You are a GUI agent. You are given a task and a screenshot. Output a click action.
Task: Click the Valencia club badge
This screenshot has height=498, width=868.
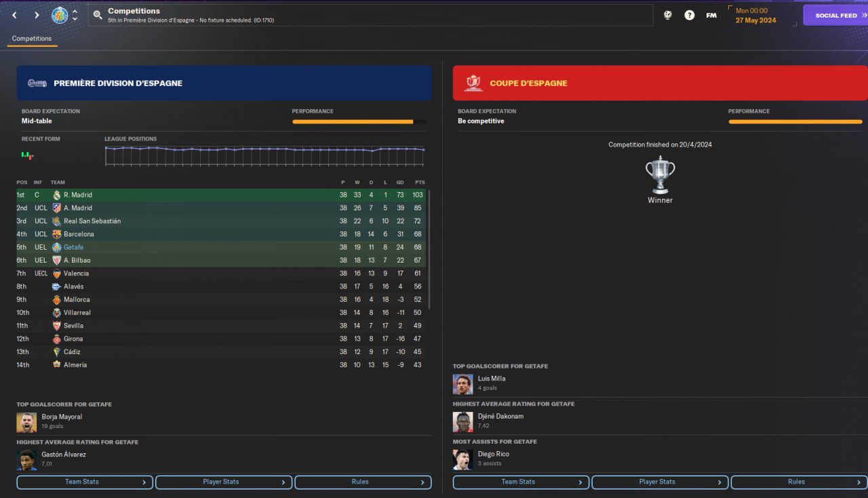(57, 273)
